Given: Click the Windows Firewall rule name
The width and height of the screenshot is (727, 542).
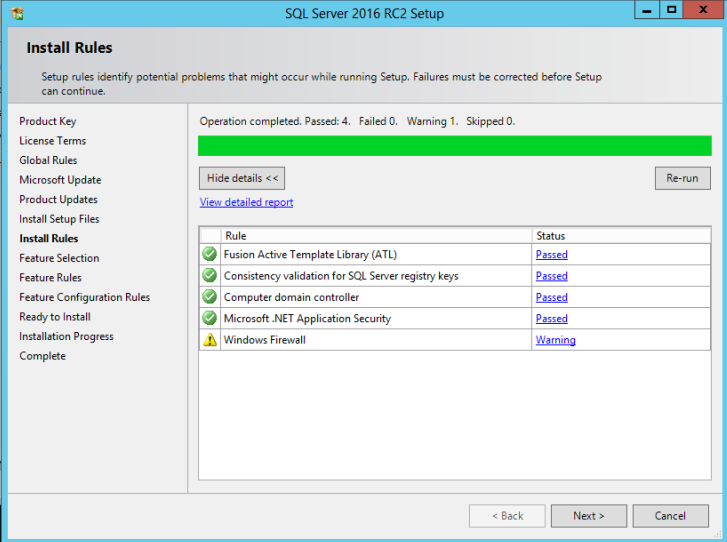Looking at the screenshot, I should (265, 340).
